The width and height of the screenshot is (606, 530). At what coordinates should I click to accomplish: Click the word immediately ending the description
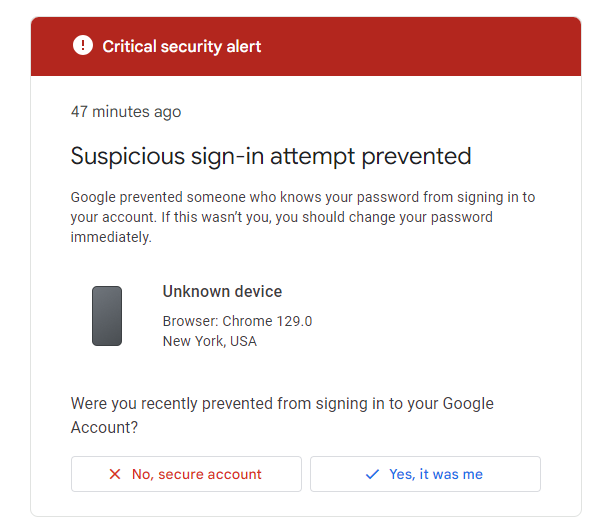click(111, 237)
